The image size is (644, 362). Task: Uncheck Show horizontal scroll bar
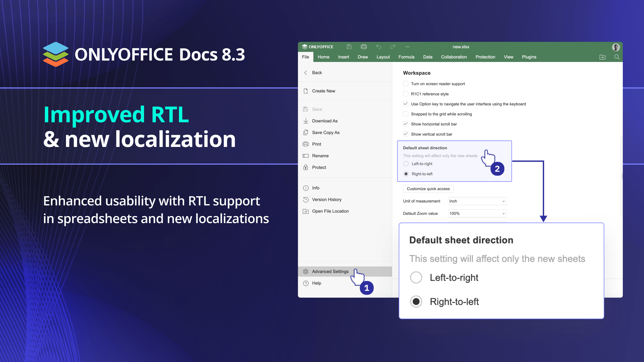point(406,124)
